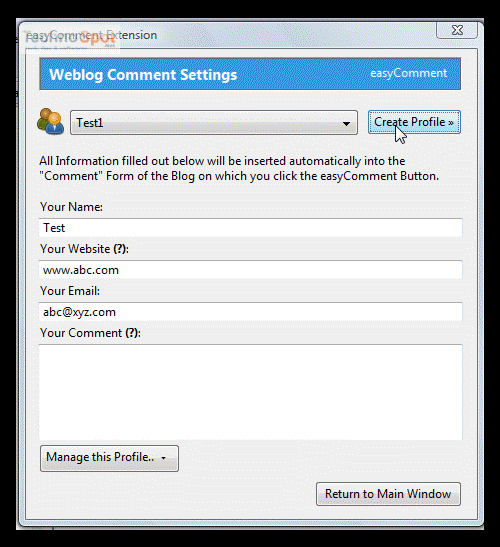Image resolution: width=500 pixels, height=547 pixels.
Task: Open the Test1 profile dropdown
Action: click(x=214, y=122)
